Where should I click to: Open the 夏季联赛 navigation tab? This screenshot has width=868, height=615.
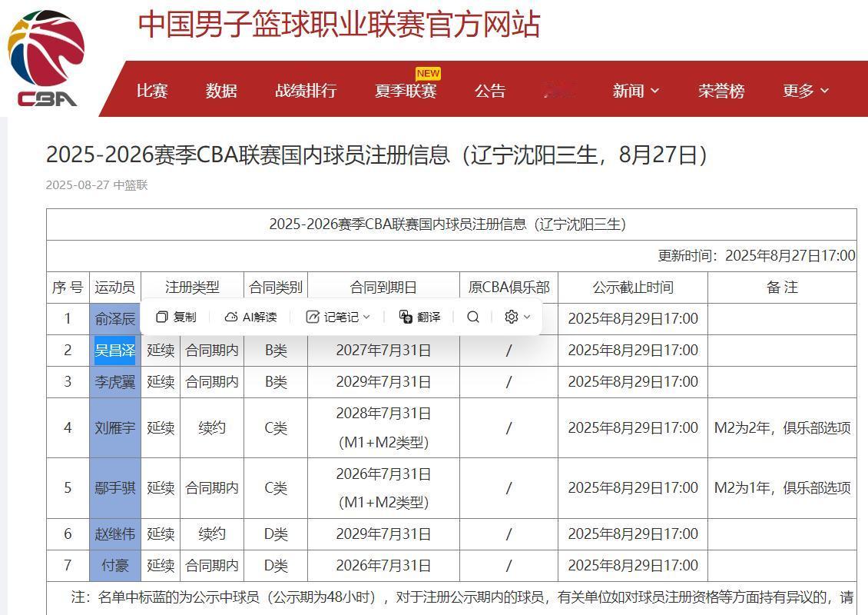click(x=406, y=90)
